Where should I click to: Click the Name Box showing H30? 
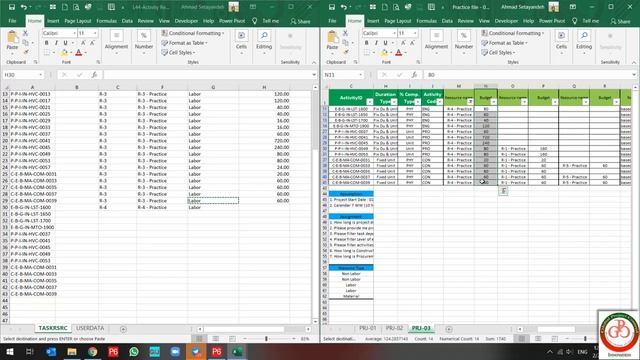tap(23, 75)
